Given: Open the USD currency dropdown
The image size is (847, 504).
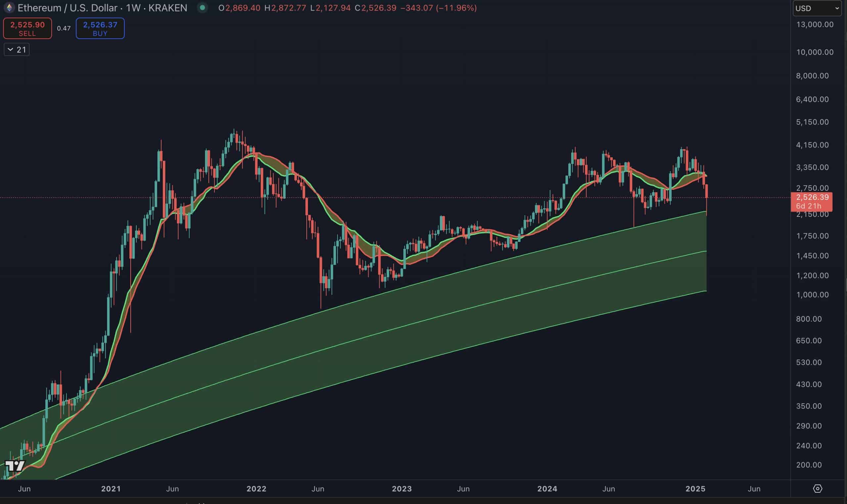Looking at the screenshot, I should pos(816,9).
